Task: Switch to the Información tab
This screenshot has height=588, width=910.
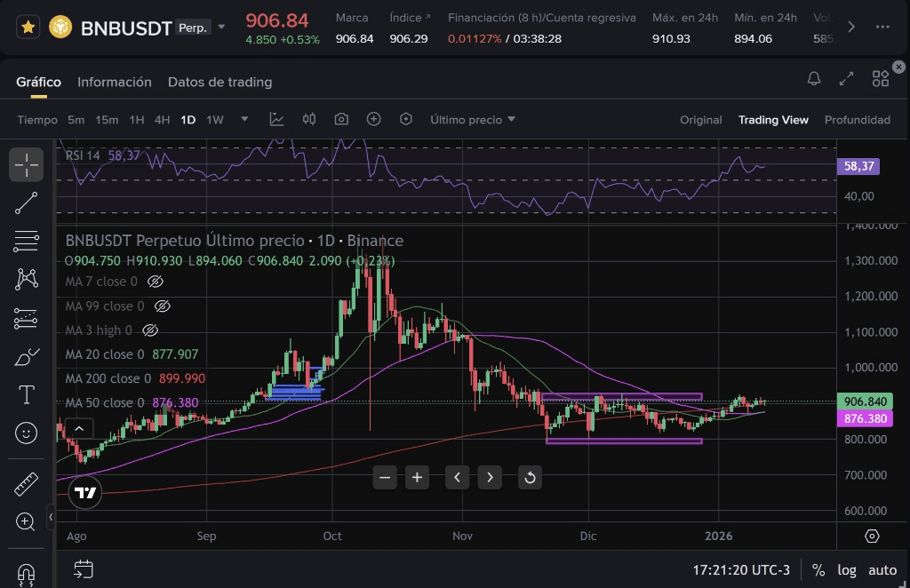Action: pyautogui.click(x=115, y=82)
